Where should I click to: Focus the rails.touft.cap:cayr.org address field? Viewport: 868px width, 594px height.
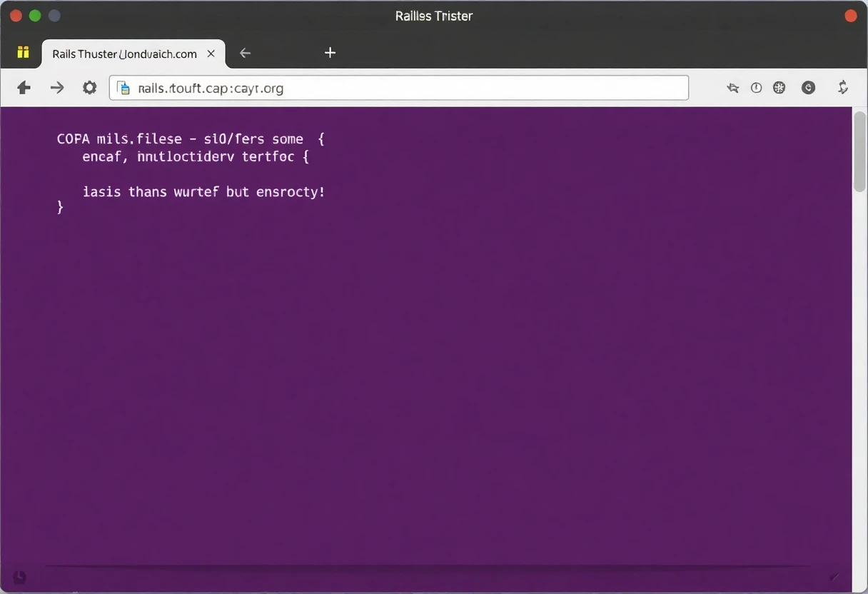[399, 88]
